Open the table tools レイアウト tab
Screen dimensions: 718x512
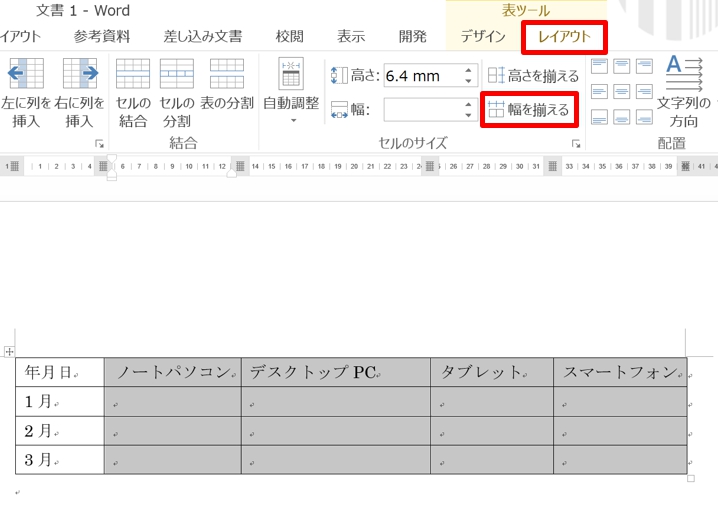click(x=564, y=36)
